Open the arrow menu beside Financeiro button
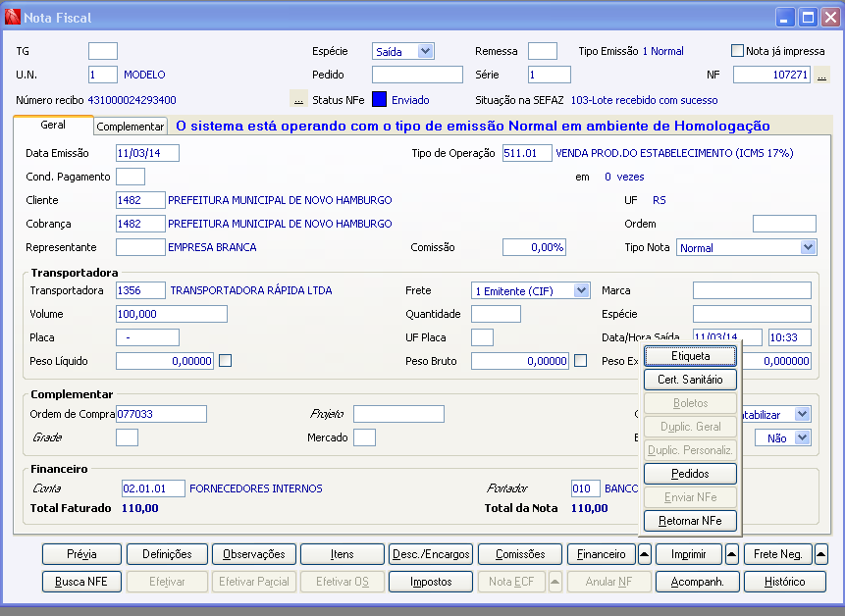Screen dimensions: 845x616 pos(644,554)
